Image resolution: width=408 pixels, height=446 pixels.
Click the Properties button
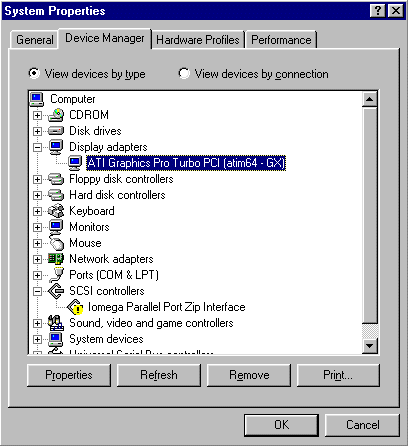point(69,375)
